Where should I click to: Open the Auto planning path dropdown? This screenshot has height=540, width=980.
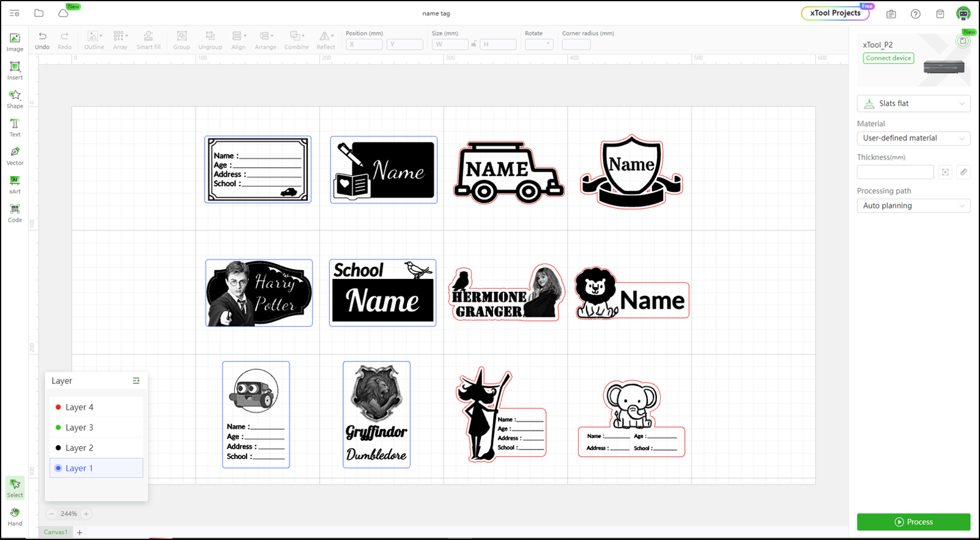[x=913, y=205]
